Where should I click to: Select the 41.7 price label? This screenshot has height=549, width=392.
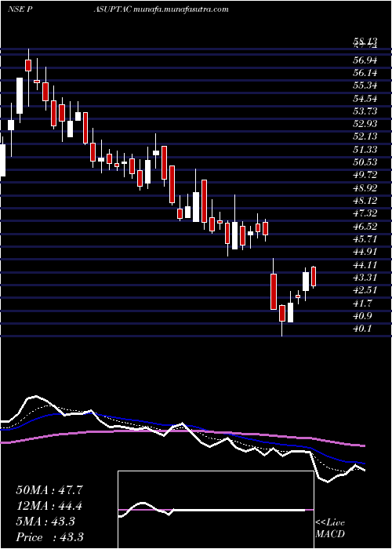pyautogui.click(x=362, y=304)
